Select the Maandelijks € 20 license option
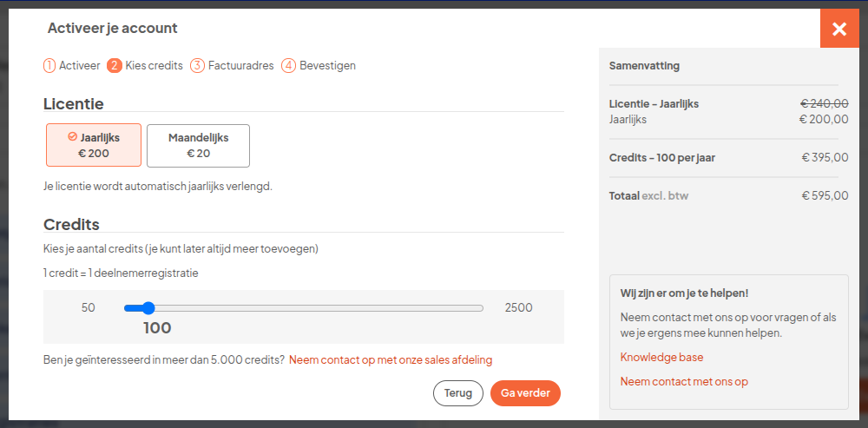Screen dimensions: 868x428 pos(198,145)
